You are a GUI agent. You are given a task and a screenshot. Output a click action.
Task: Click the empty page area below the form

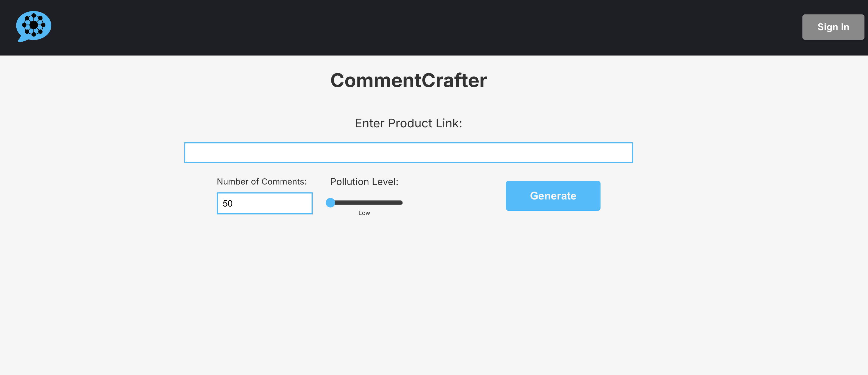point(434,297)
